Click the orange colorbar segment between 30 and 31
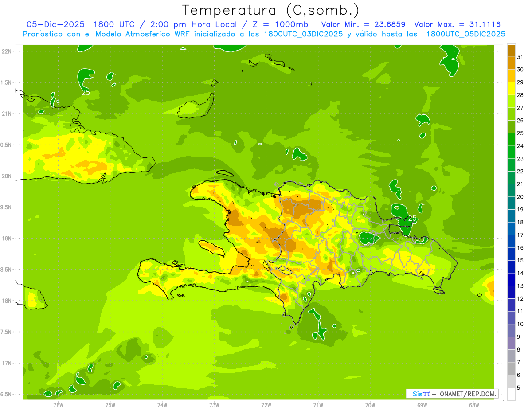The height and width of the screenshot is (411, 532). [511, 63]
